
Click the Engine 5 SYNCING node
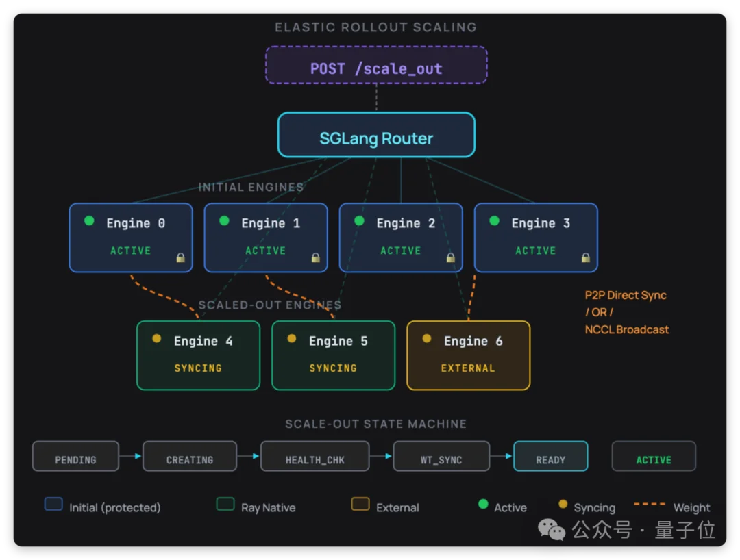[333, 355]
